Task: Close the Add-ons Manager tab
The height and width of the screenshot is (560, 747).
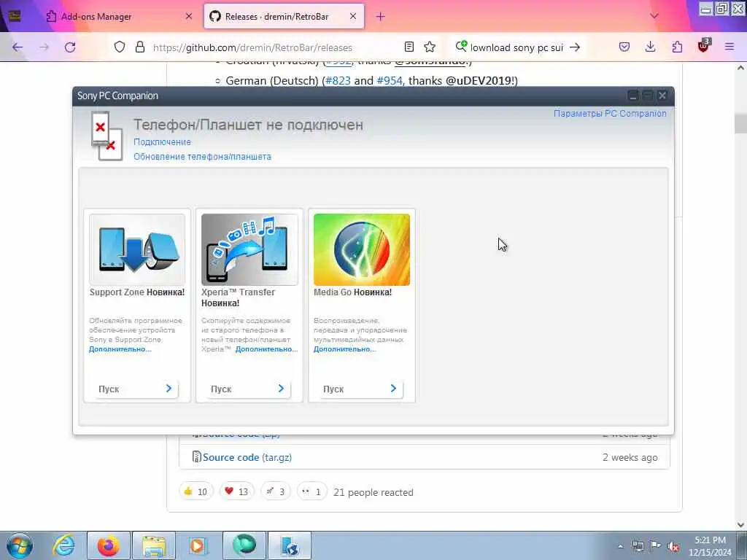Action: click(x=189, y=16)
